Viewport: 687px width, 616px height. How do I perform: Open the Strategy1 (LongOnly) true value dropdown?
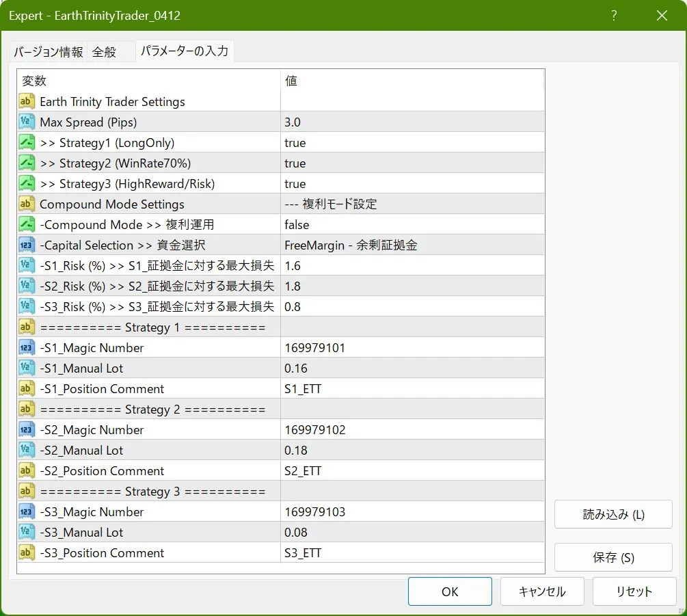pos(295,143)
